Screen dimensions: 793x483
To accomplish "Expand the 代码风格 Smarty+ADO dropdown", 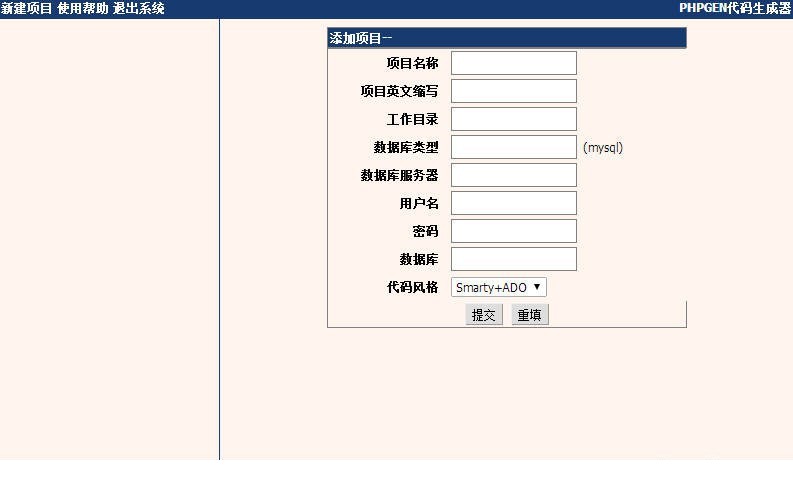I will [499, 287].
